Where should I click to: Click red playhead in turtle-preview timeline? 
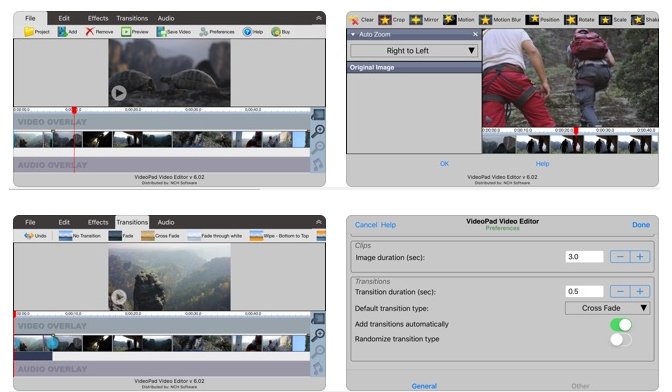pyautogui.click(x=74, y=111)
